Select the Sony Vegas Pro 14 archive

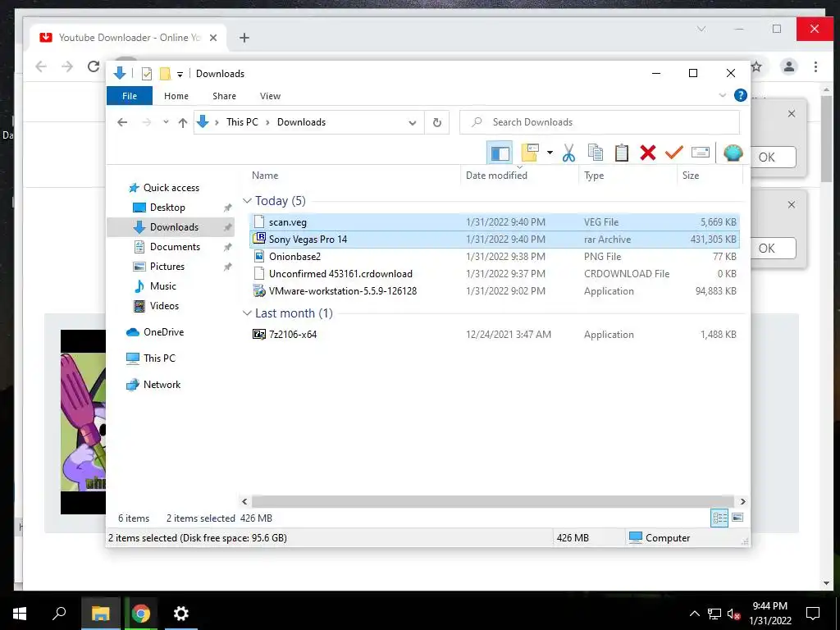(x=495, y=240)
